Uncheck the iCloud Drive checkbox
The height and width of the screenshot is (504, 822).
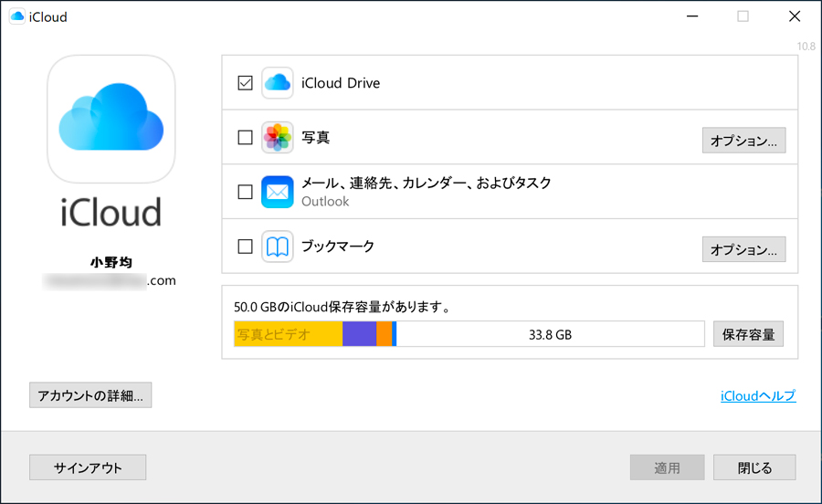click(x=245, y=83)
